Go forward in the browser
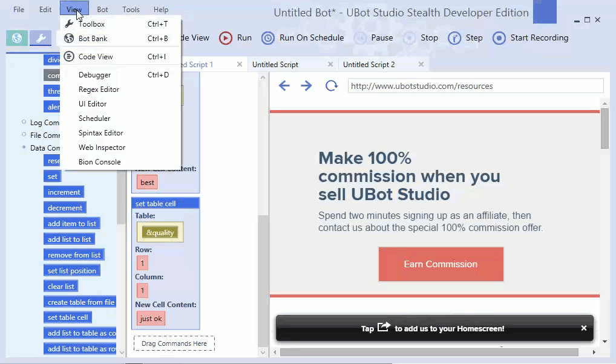 [x=306, y=86]
